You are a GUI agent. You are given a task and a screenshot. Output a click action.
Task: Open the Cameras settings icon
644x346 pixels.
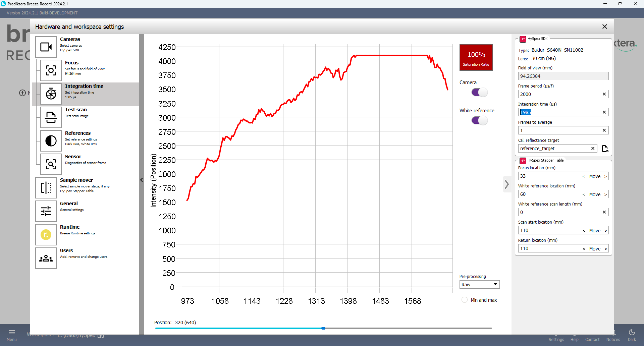(x=46, y=47)
